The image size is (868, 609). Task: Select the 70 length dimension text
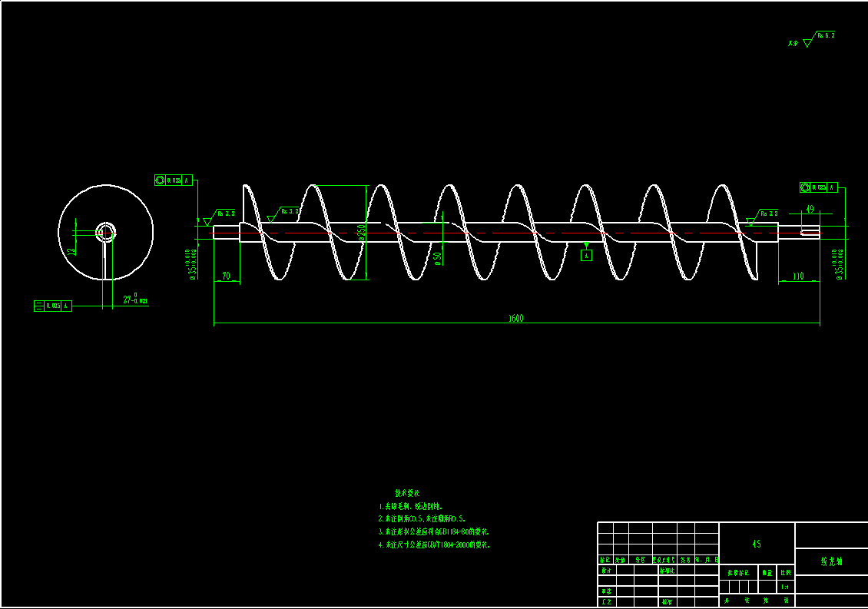pos(226,276)
